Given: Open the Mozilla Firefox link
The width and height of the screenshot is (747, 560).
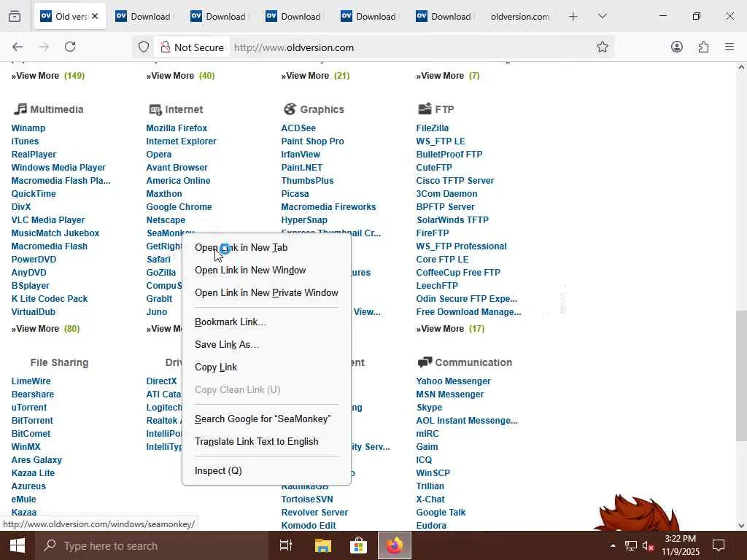Looking at the screenshot, I should click(177, 128).
